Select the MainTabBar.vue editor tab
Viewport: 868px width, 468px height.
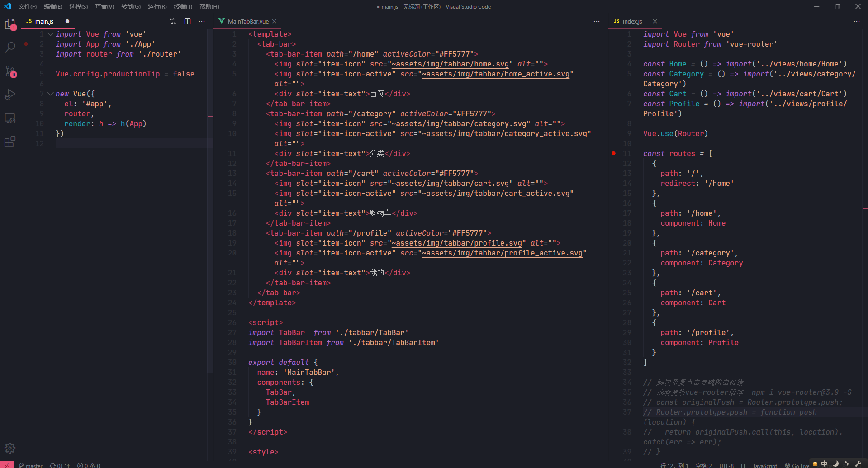(x=248, y=21)
